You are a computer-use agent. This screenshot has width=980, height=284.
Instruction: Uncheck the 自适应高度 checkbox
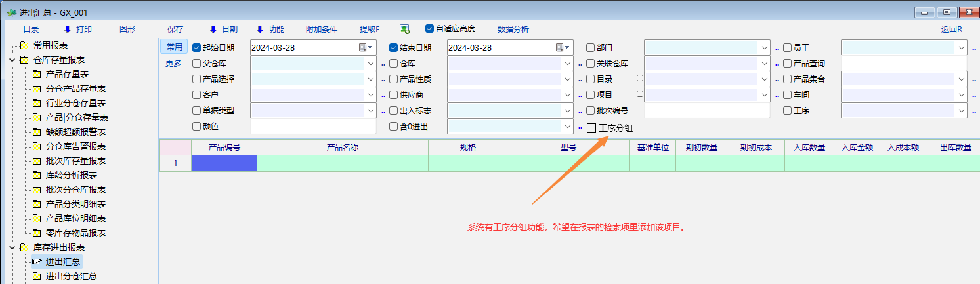430,29
